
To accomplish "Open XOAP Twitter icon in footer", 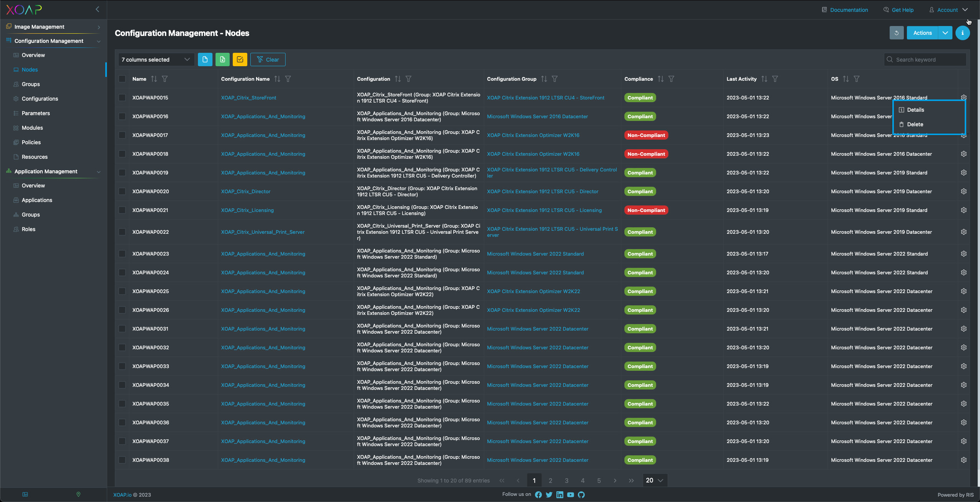I will click(x=549, y=495).
